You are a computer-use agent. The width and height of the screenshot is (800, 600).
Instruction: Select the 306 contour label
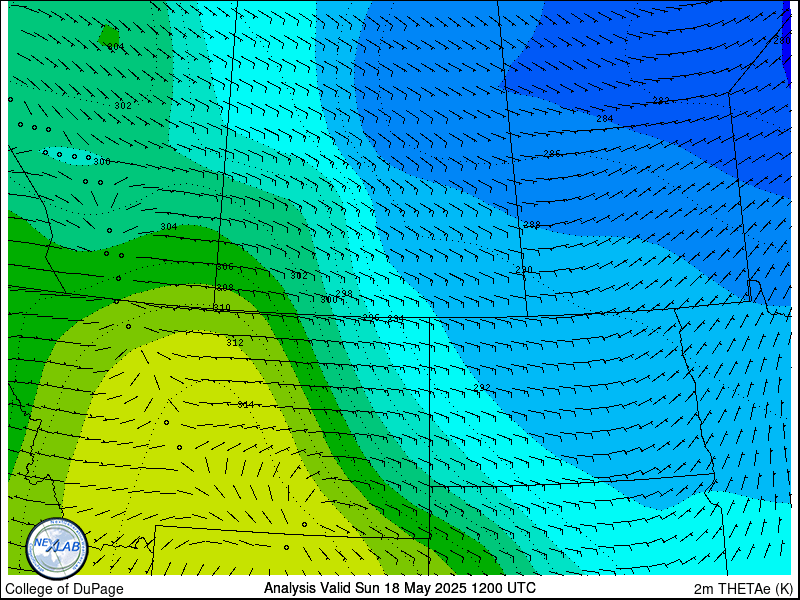[225, 267]
